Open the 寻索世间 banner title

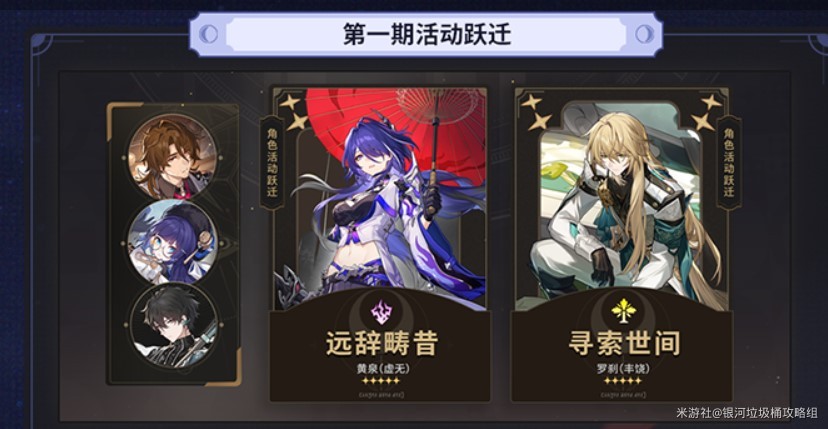[x=624, y=344]
